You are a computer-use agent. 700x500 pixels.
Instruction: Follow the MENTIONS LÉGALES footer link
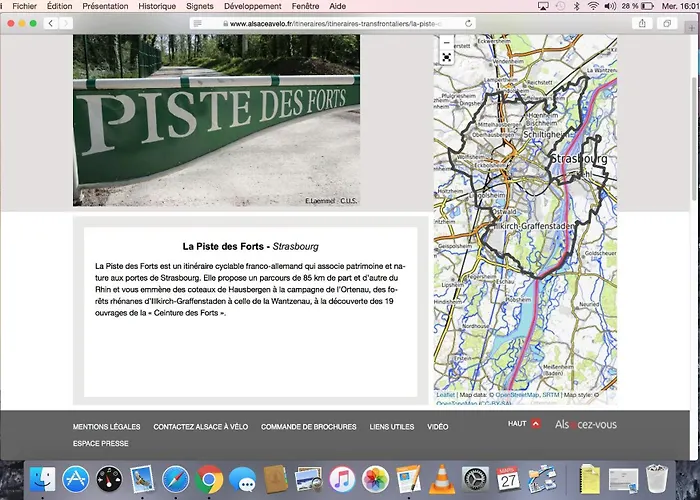coord(107,427)
